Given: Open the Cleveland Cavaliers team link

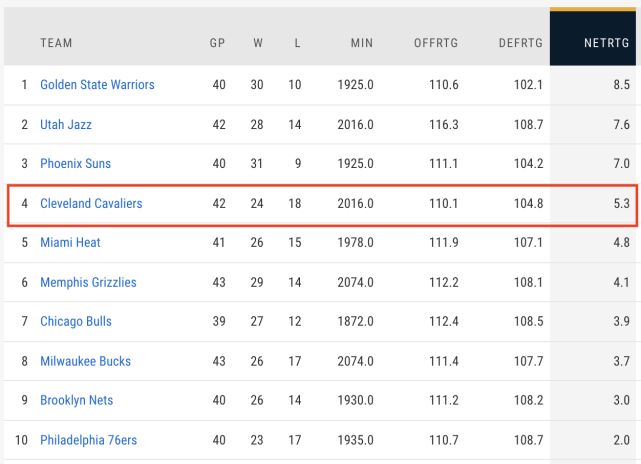Looking at the screenshot, I should [x=91, y=203].
